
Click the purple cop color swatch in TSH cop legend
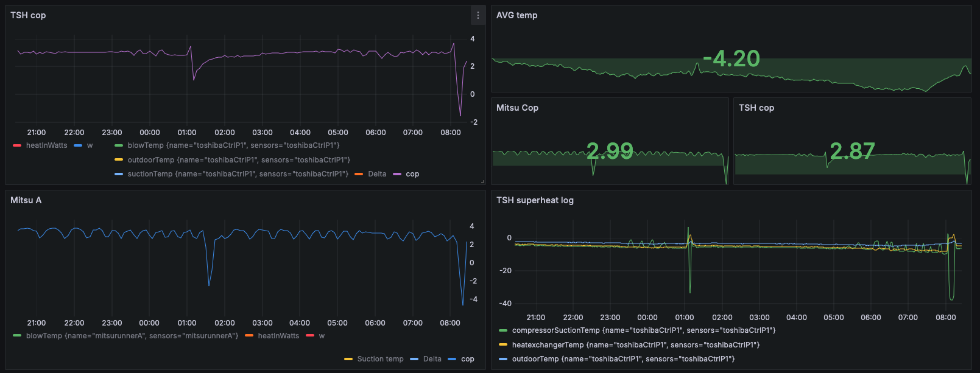[x=397, y=174]
